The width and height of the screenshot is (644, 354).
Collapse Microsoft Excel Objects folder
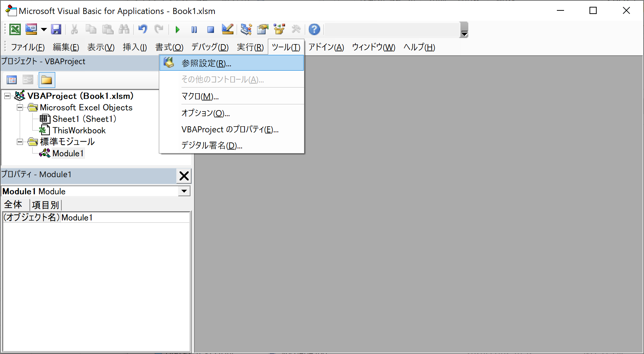[20, 108]
